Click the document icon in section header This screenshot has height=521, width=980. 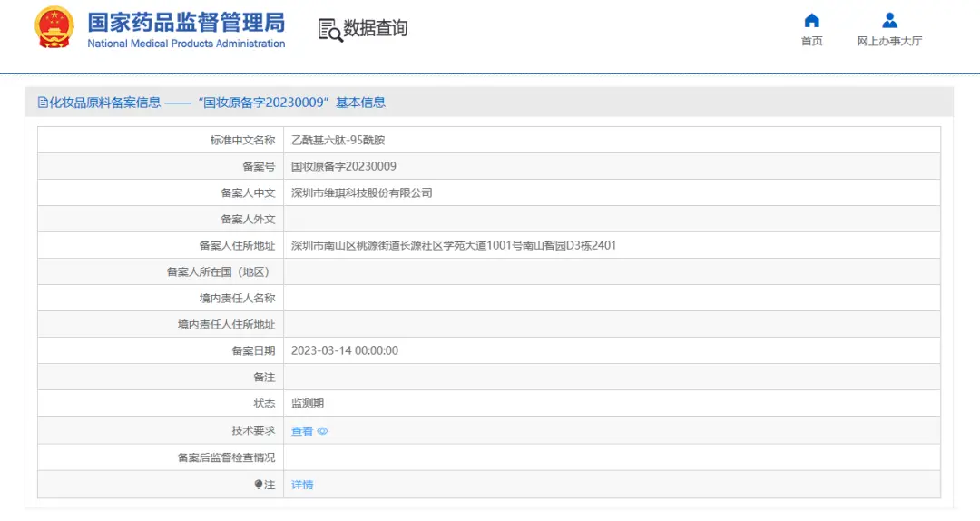(42, 103)
